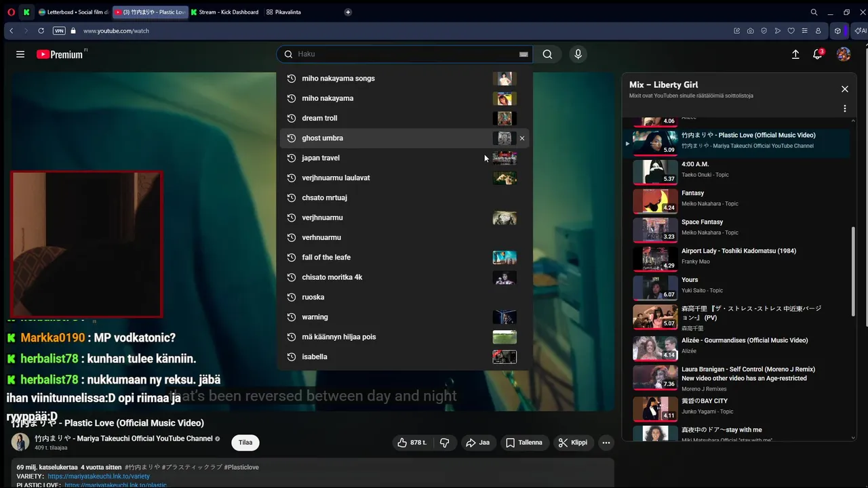Open YouTube notifications bell
The image size is (868, 488).
(x=818, y=54)
